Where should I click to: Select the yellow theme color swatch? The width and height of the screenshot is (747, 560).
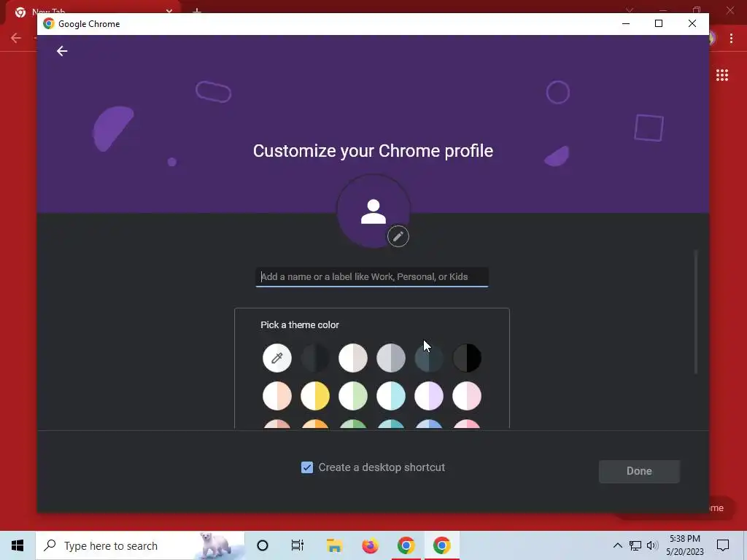315,396
